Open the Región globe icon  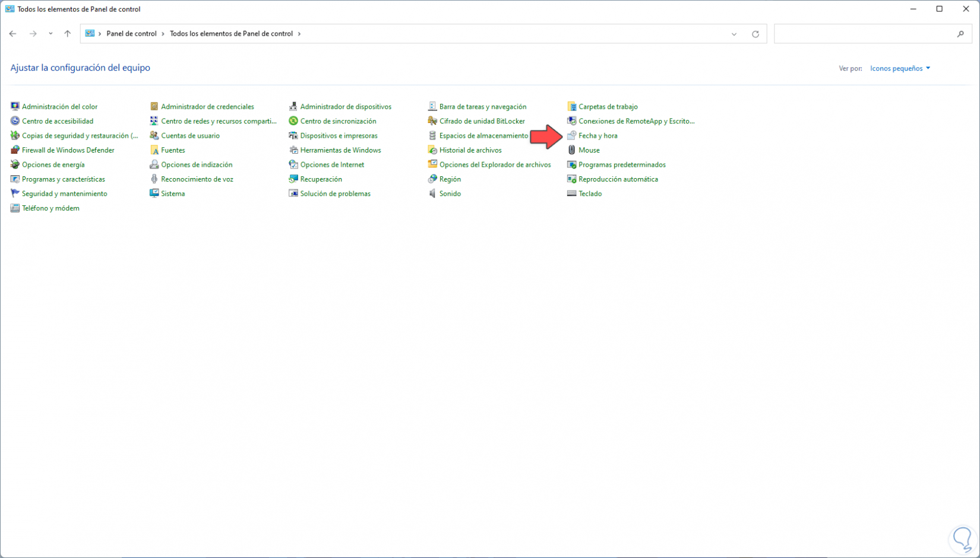(x=432, y=179)
